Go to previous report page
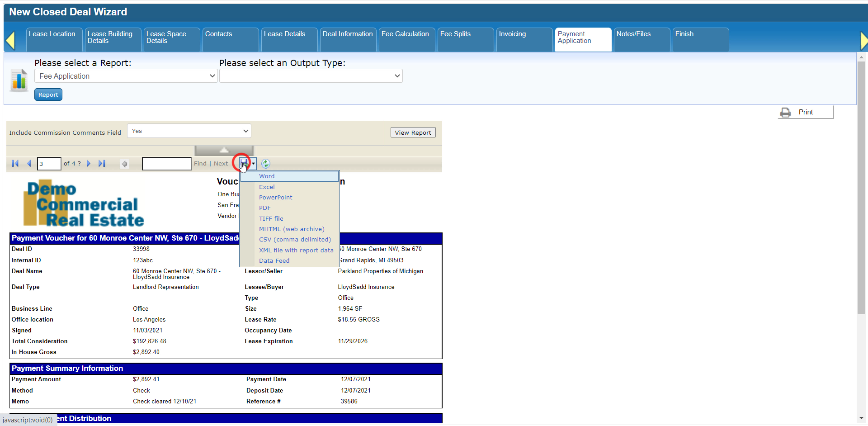This screenshot has height=426, width=868. (x=29, y=164)
